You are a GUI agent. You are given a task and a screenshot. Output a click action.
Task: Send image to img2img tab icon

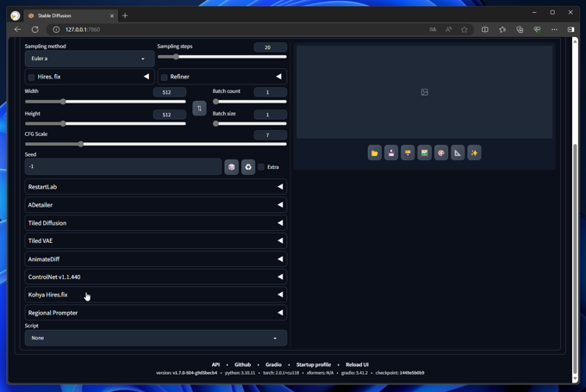[x=424, y=152]
